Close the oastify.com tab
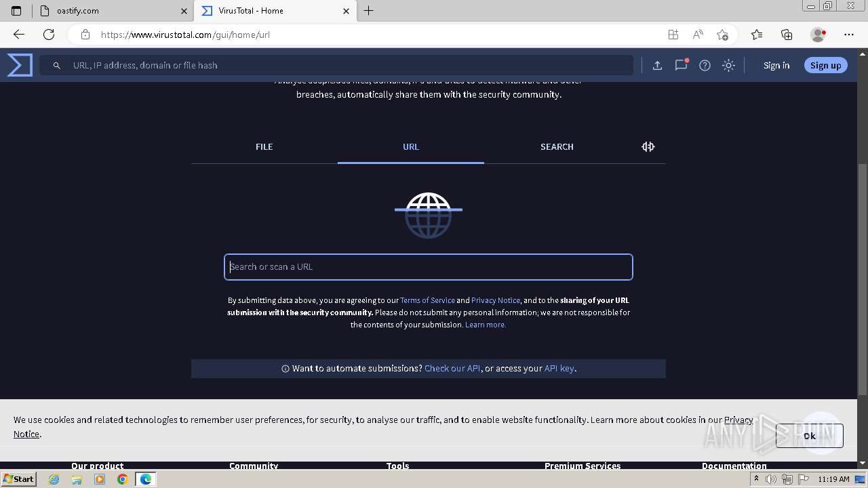This screenshot has height=488, width=868. tap(184, 11)
